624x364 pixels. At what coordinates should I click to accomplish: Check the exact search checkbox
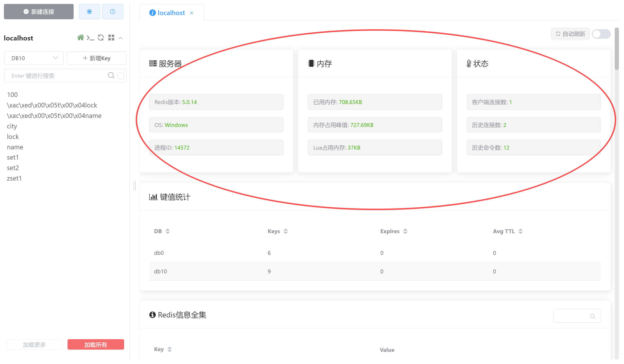click(121, 76)
